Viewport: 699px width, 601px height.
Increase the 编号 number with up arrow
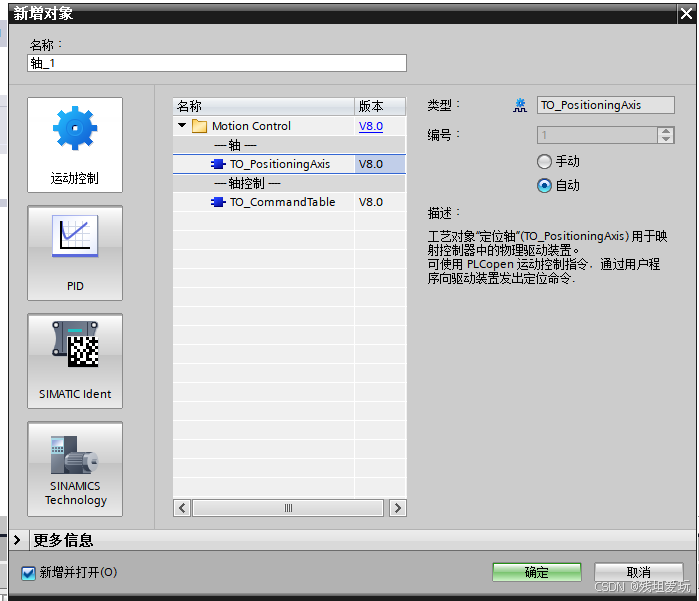tap(666, 131)
